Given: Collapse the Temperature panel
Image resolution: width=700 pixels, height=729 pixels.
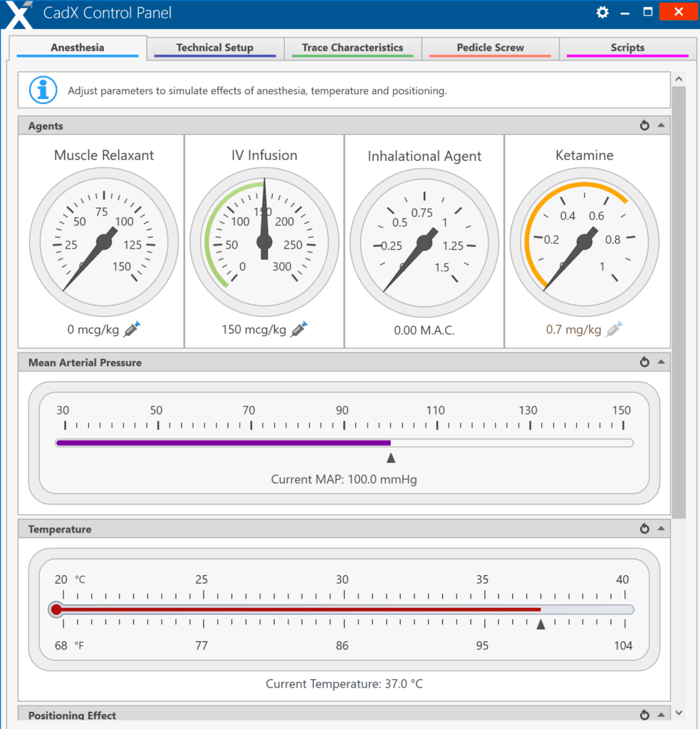Looking at the screenshot, I should coord(661,528).
